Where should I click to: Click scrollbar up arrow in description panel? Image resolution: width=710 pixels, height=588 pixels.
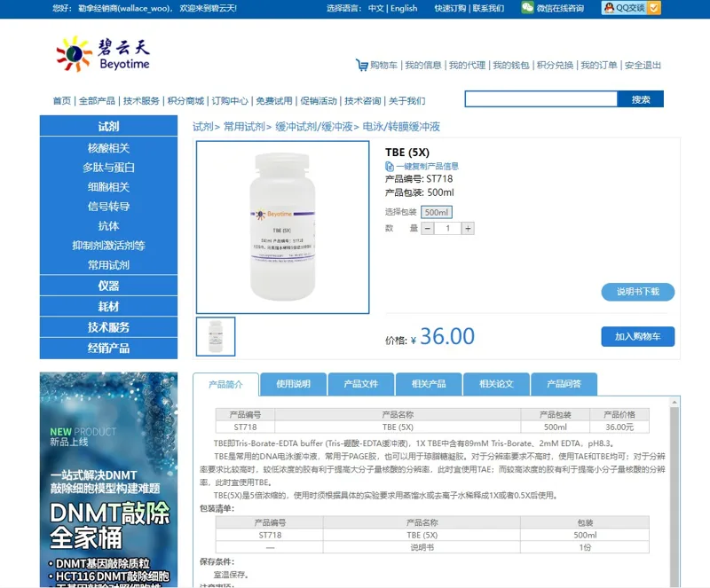coord(674,402)
